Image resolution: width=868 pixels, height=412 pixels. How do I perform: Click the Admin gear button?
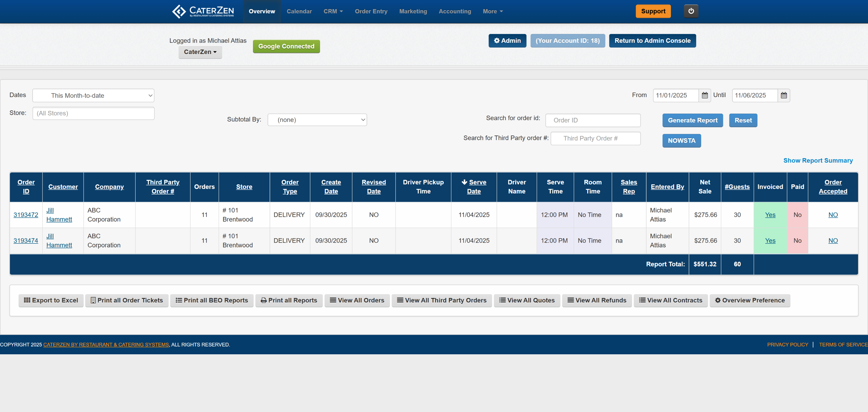pyautogui.click(x=507, y=41)
